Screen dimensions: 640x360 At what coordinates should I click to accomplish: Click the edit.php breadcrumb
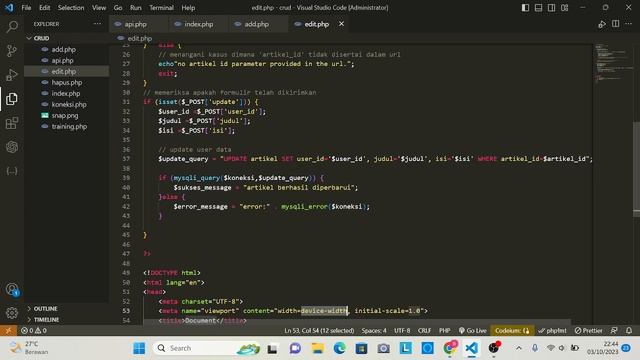click(140, 38)
